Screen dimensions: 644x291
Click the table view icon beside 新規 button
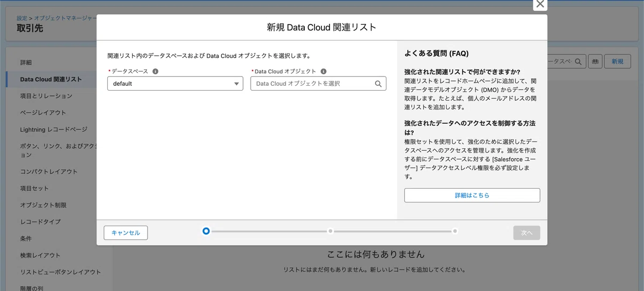pos(594,62)
